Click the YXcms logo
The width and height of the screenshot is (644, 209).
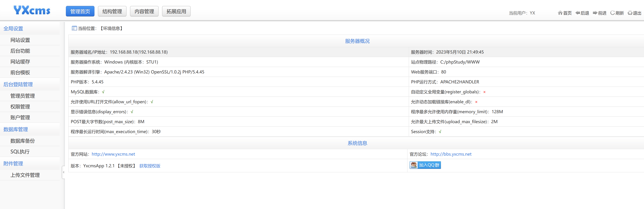coord(32,10)
